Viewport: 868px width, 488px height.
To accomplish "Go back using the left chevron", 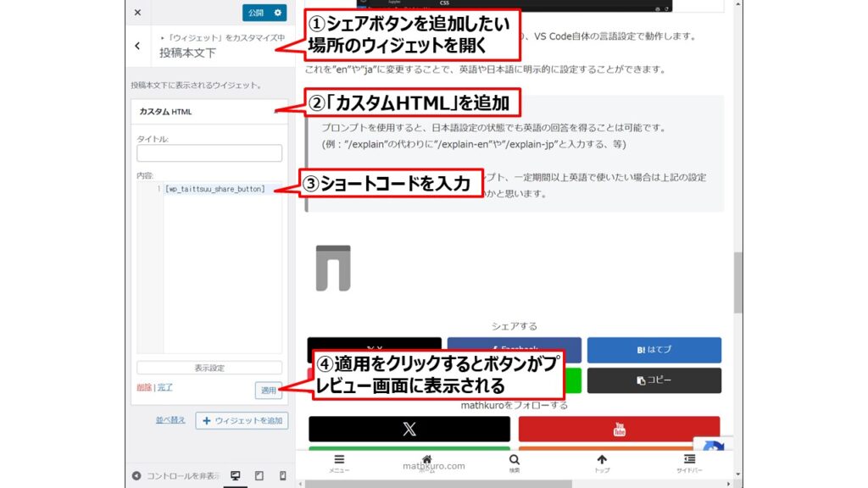I will click(x=137, y=46).
